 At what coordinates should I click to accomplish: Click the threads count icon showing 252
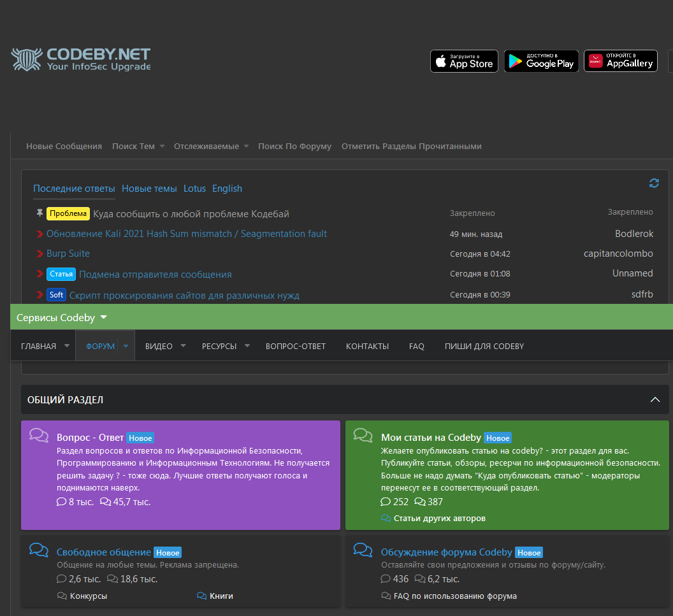pyautogui.click(x=386, y=501)
